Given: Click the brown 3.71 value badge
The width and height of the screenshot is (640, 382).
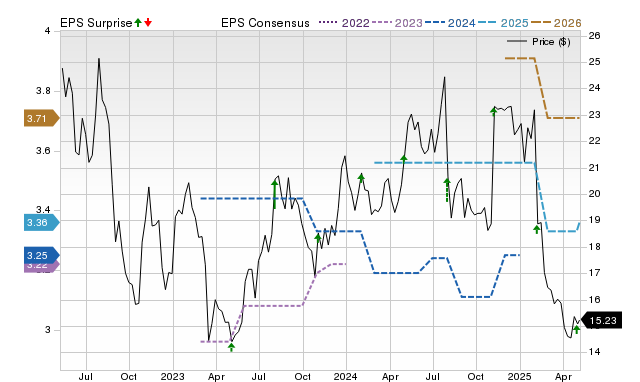Looking at the screenshot, I should click(x=41, y=118).
